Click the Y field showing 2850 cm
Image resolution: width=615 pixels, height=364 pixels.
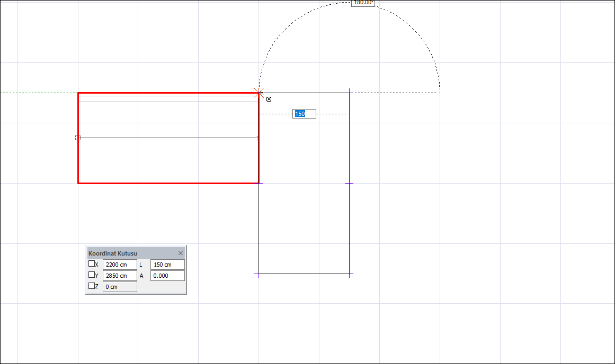pos(120,276)
